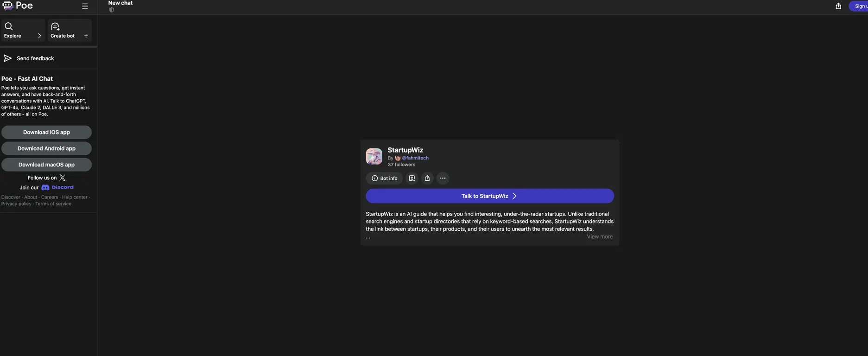Click the share icon in top bar
The height and width of the screenshot is (356, 868).
[x=838, y=6]
